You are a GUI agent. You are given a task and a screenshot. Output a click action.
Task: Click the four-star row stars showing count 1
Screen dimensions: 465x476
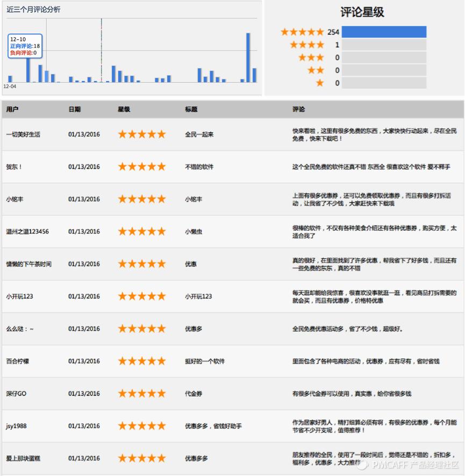pyautogui.click(x=306, y=46)
